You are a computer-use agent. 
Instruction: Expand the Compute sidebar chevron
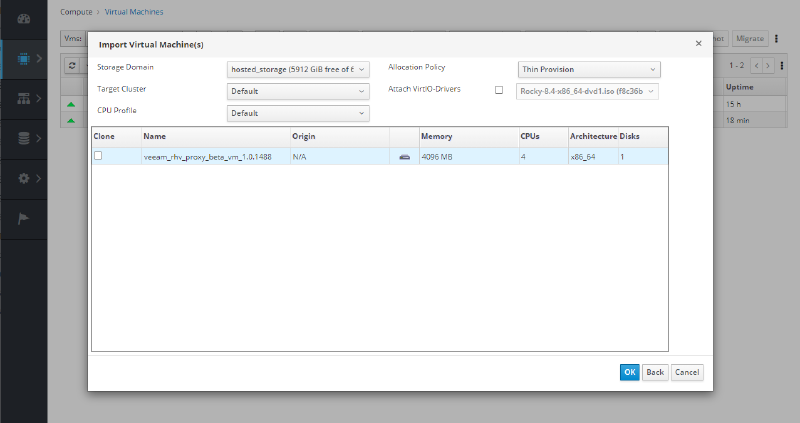pyautogui.click(x=39, y=59)
